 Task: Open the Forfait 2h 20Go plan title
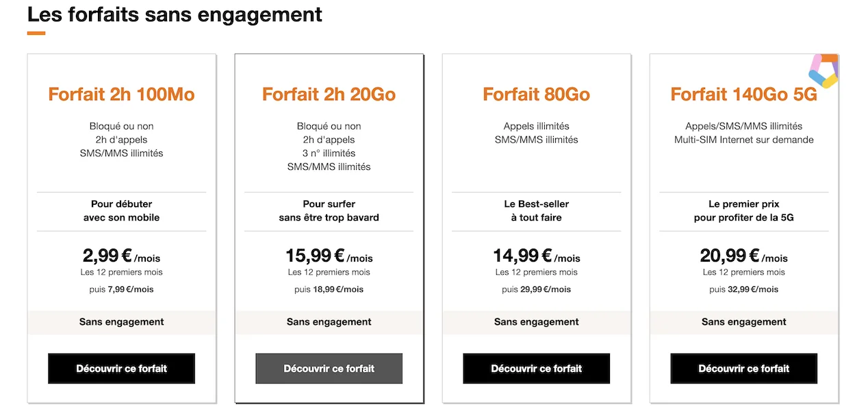point(329,94)
